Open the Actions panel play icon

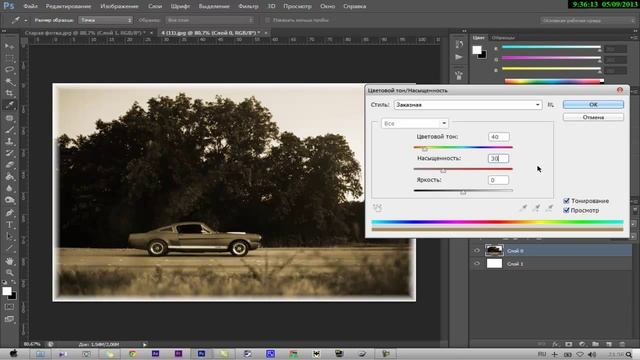click(459, 57)
